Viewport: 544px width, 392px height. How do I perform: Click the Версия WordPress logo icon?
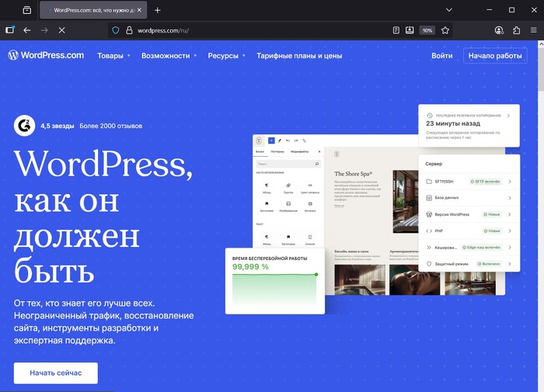429,214
